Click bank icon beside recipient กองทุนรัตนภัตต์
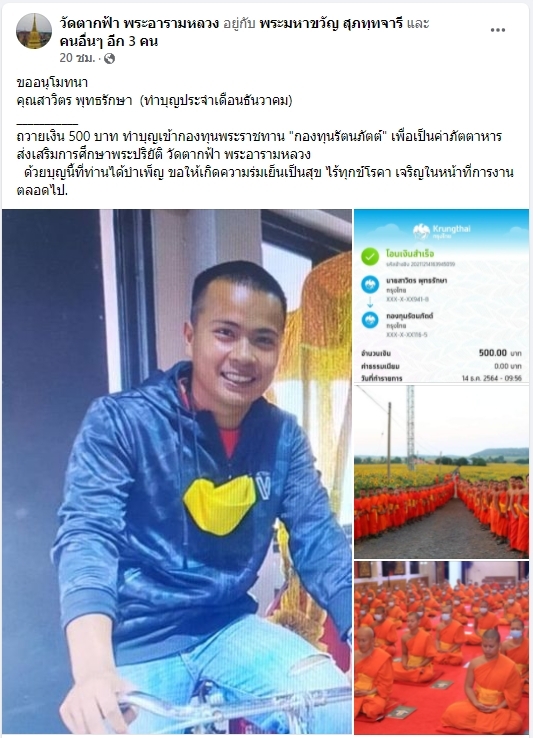 click(x=370, y=320)
